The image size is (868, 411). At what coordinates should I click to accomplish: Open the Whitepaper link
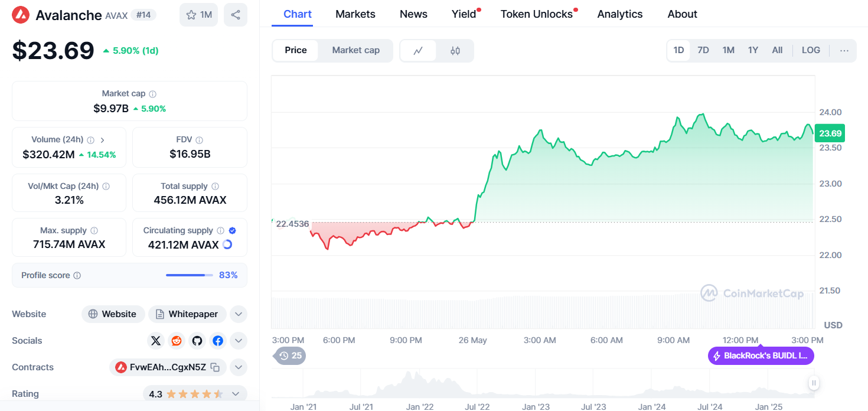187,314
